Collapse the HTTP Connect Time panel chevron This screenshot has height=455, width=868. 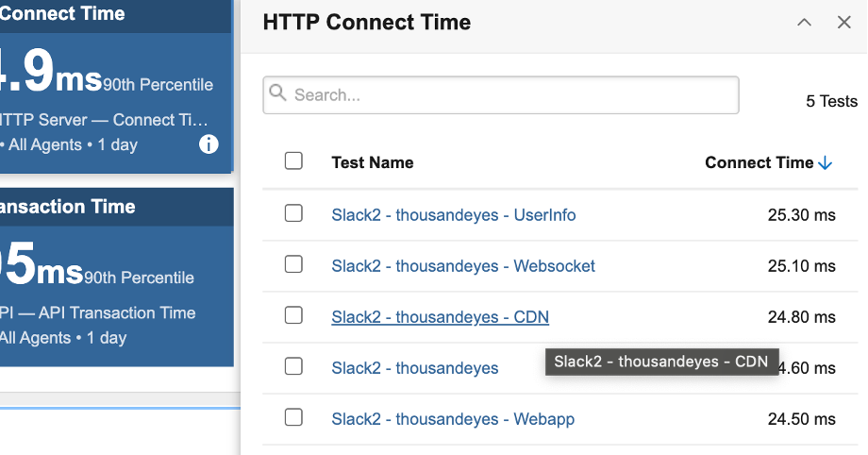tap(804, 22)
